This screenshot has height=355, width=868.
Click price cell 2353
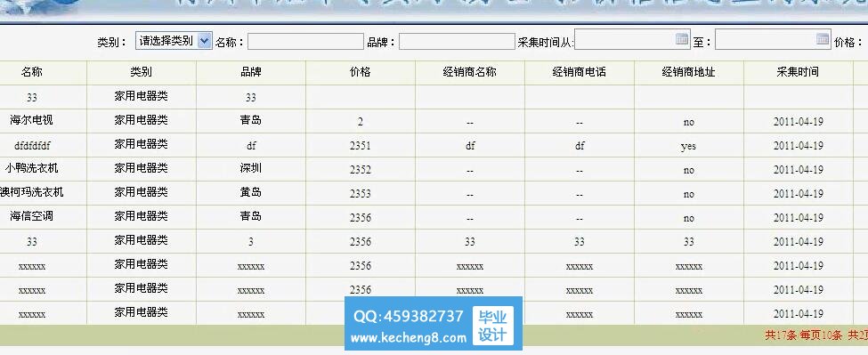tap(361, 194)
